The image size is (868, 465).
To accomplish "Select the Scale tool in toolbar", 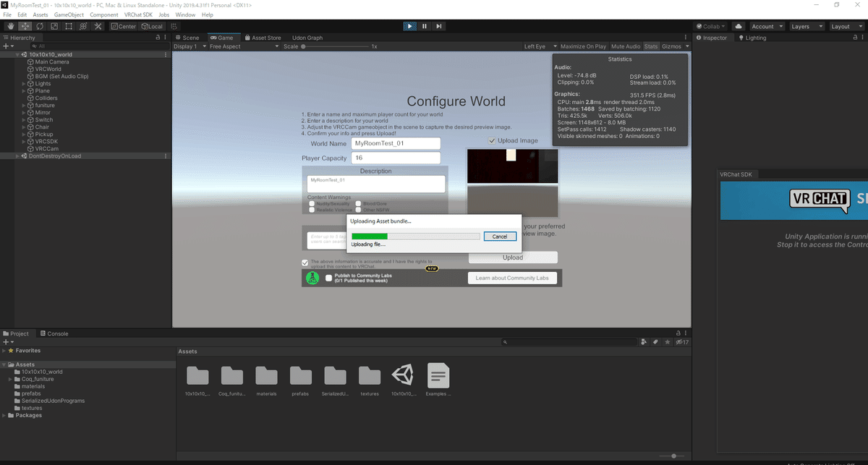I will pos(54,27).
